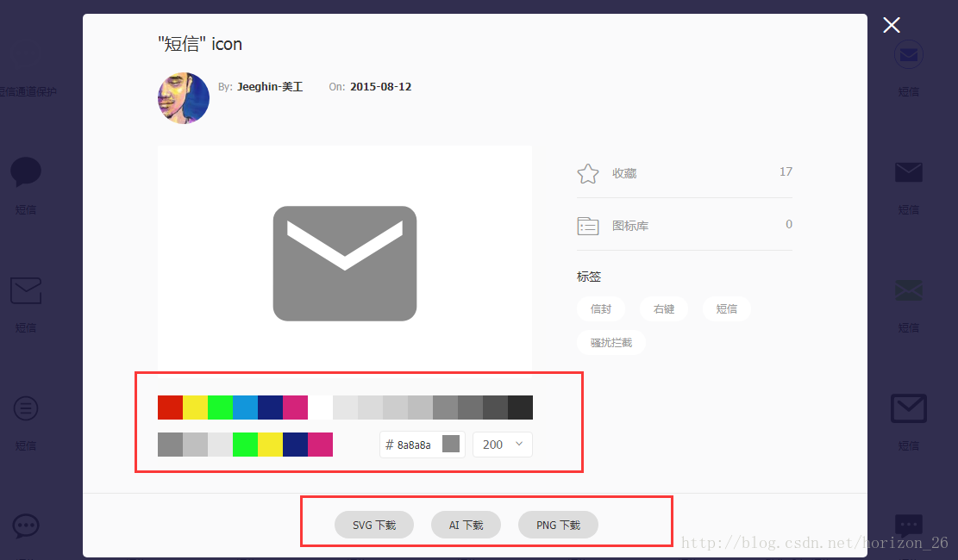Download the icon as PNG
Viewport: 958px width, 560px height.
tap(558, 526)
